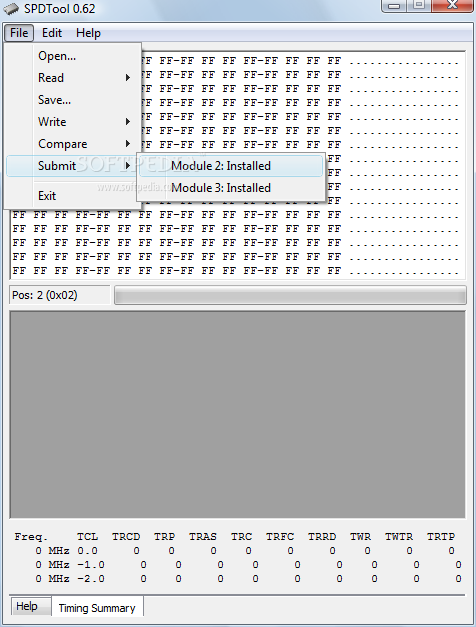
Task: Click the TRFC timing header
Action: coord(280,537)
